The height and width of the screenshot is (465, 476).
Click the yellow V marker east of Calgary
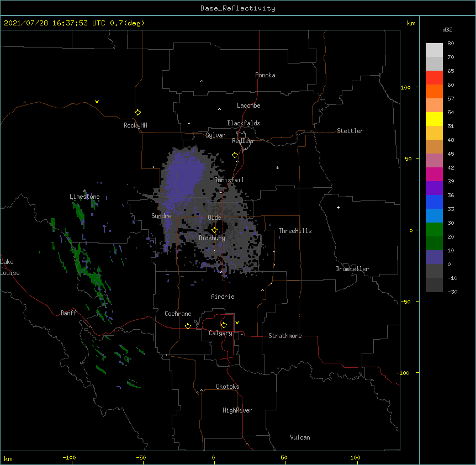pyautogui.click(x=237, y=323)
